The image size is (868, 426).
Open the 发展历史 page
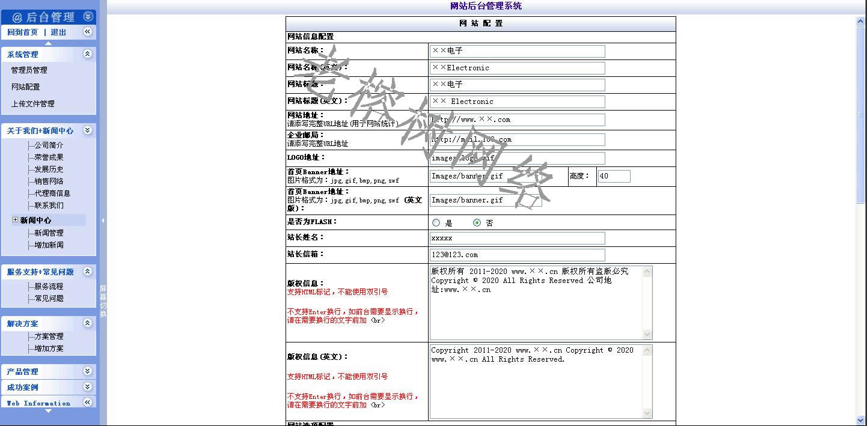(x=49, y=169)
